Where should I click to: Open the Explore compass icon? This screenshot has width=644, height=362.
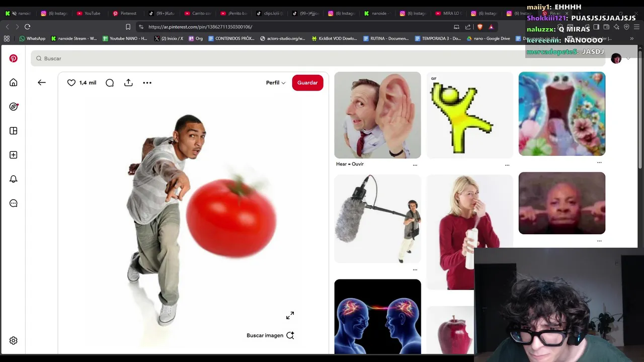click(x=14, y=107)
